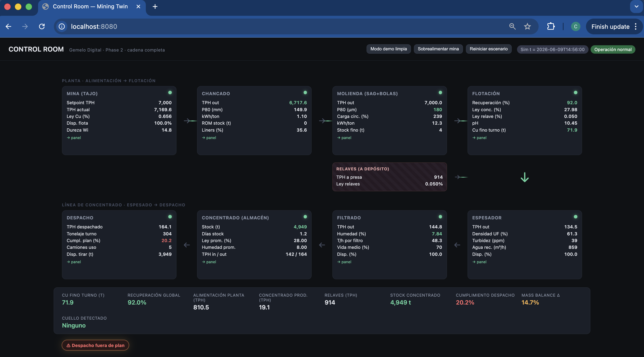This screenshot has height=357, width=644.
Task: View site information icon beside localhost
Action: coord(62,26)
